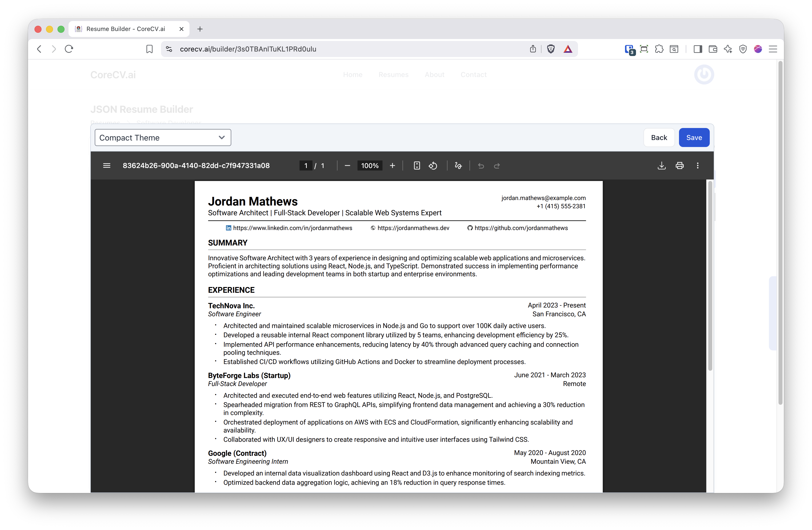The width and height of the screenshot is (812, 530).
Task: Bookmark the current page
Action: pos(149,49)
